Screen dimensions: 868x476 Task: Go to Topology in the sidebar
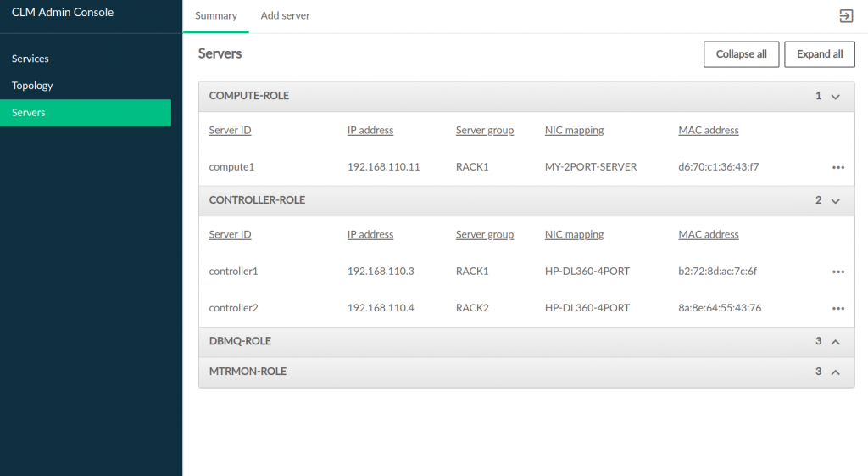32,86
